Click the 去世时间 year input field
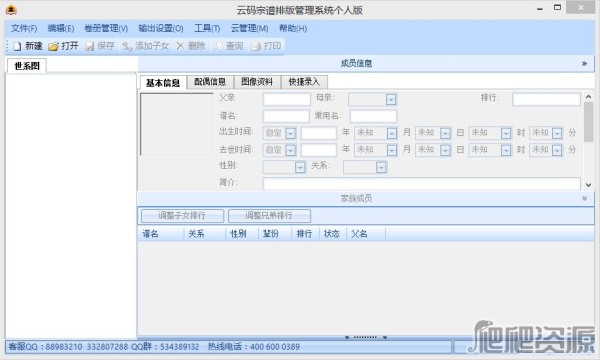 click(x=319, y=150)
